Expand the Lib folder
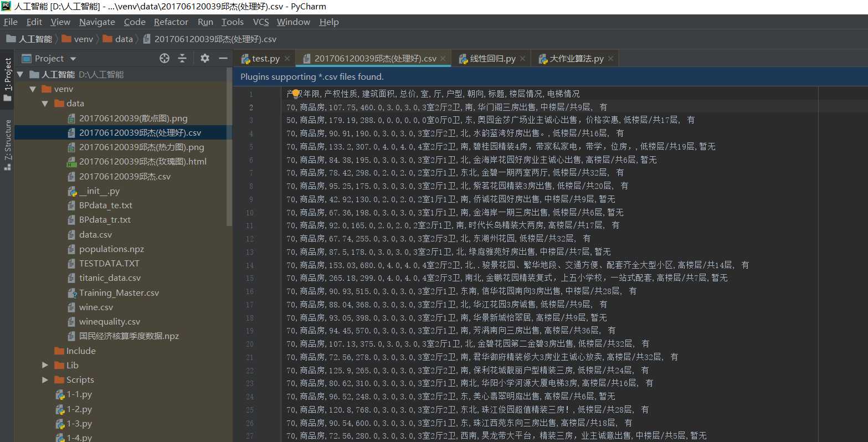Image resolution: width=868 pixels, height=442 pixels. (x=45, y=365)
